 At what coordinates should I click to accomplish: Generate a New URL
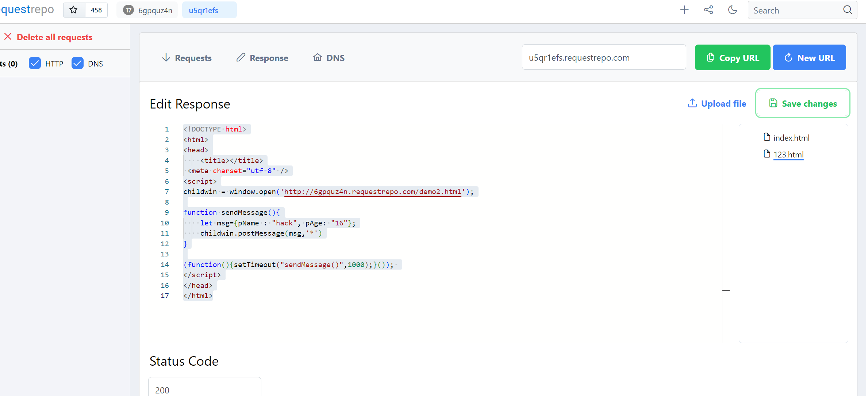[x=809, y=58]
